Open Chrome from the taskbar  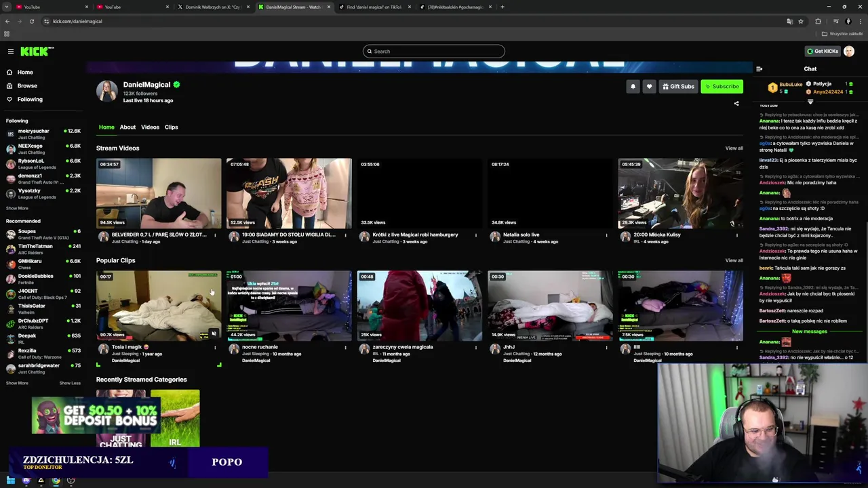click(x=56, y=481)
